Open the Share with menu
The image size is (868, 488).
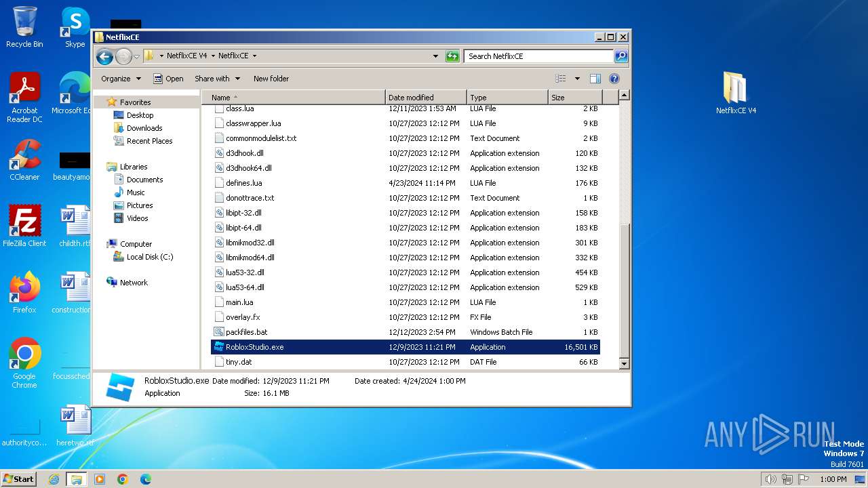tap(217, 79)
